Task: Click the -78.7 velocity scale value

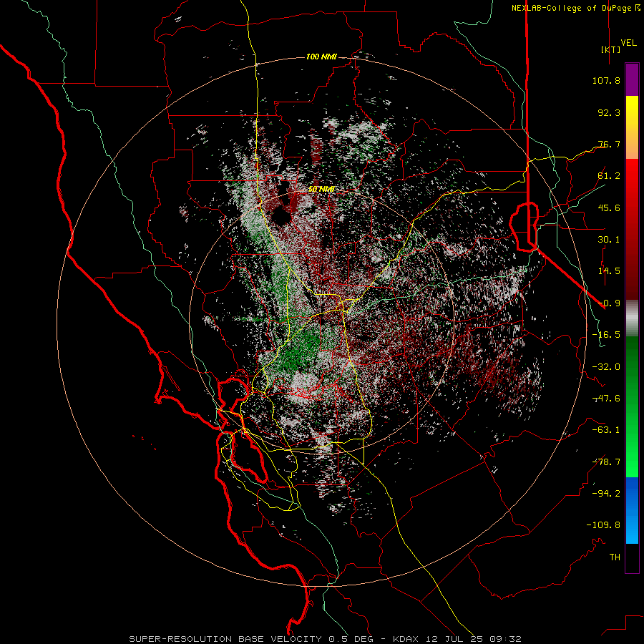Action: coord(606,462)
